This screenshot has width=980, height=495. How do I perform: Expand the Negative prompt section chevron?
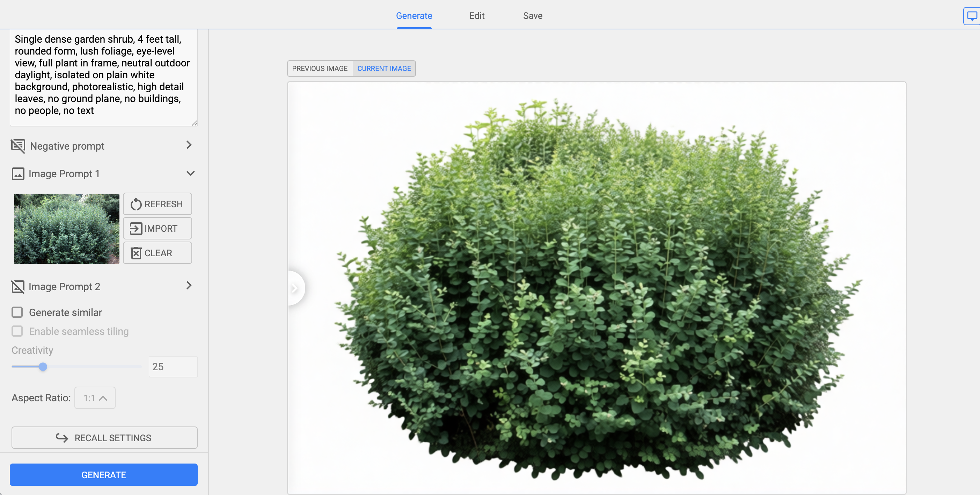click(x=189, y=145)
